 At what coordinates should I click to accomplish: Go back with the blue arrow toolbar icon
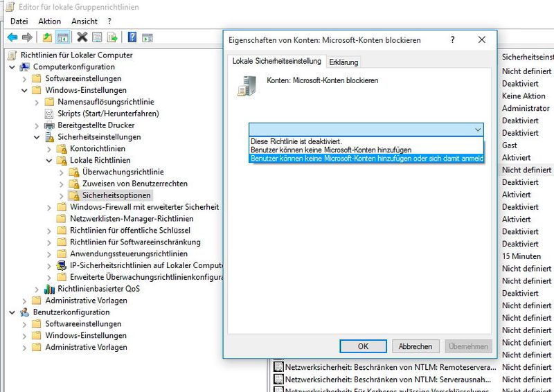[x=12, y=37]
